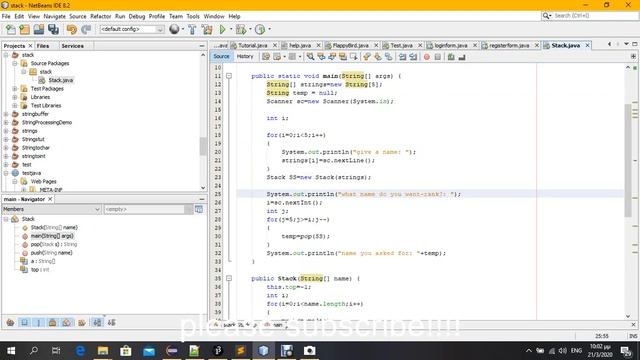
Task: Click the Comment editor toolbar icon
Action: (x=451, y=57)
